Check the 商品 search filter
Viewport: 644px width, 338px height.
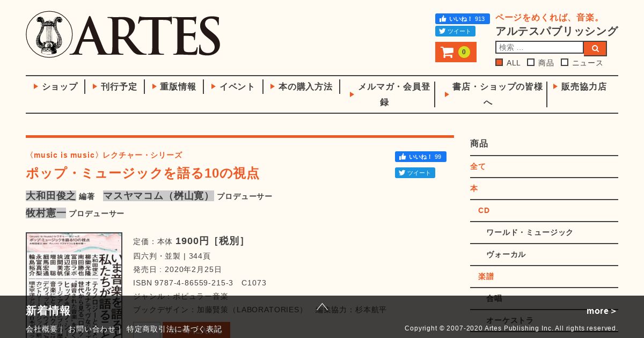tap(531, 62)
